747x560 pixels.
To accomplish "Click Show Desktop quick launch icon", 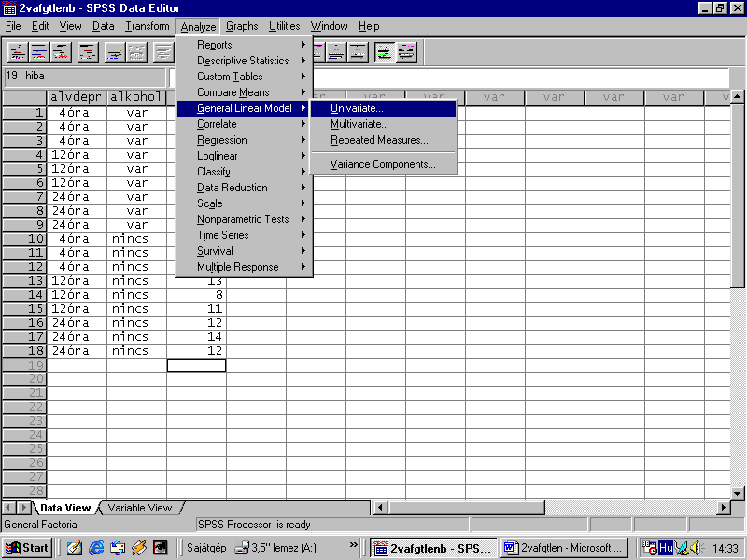I will point(75,548).
